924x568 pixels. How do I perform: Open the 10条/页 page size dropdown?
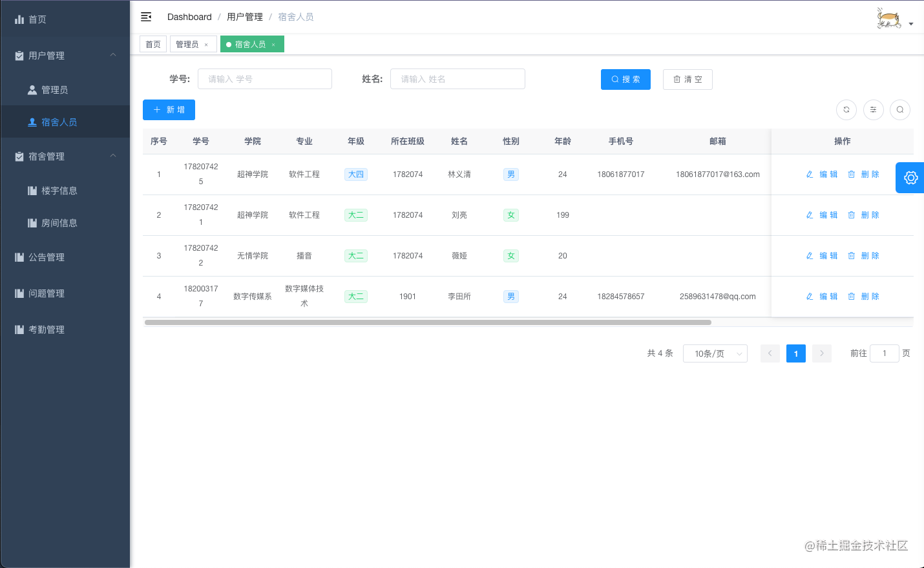[715, 353]
